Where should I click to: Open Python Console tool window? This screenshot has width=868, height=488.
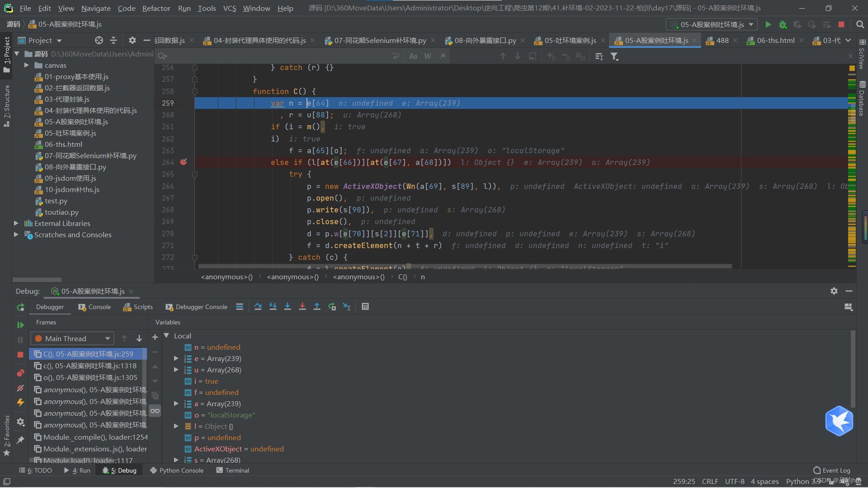[177, 470]
